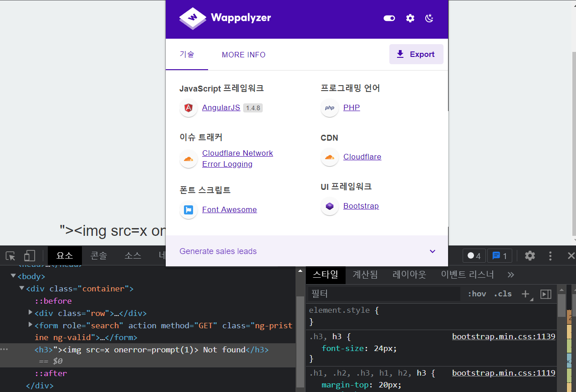The image size is (576, 392).
Task: Open DevTools settings gear
Action: point(530,256)
